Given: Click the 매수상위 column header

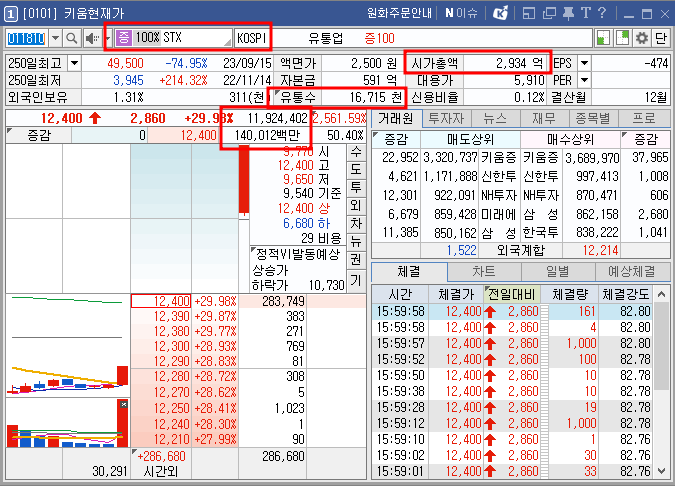Looking at the screenshot, I should tap(570, 139).
